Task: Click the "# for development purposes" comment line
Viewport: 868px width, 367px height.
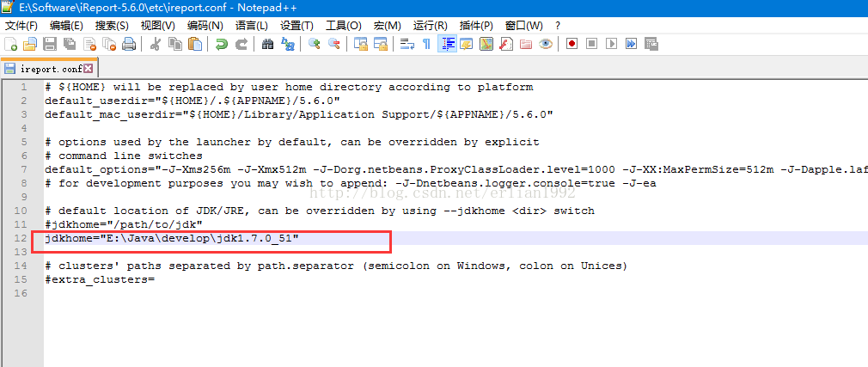Action: point(351,183)
